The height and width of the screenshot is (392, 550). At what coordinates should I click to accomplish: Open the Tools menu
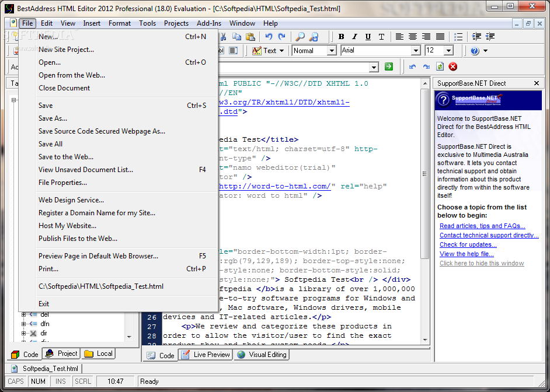[x=147, y=23]
